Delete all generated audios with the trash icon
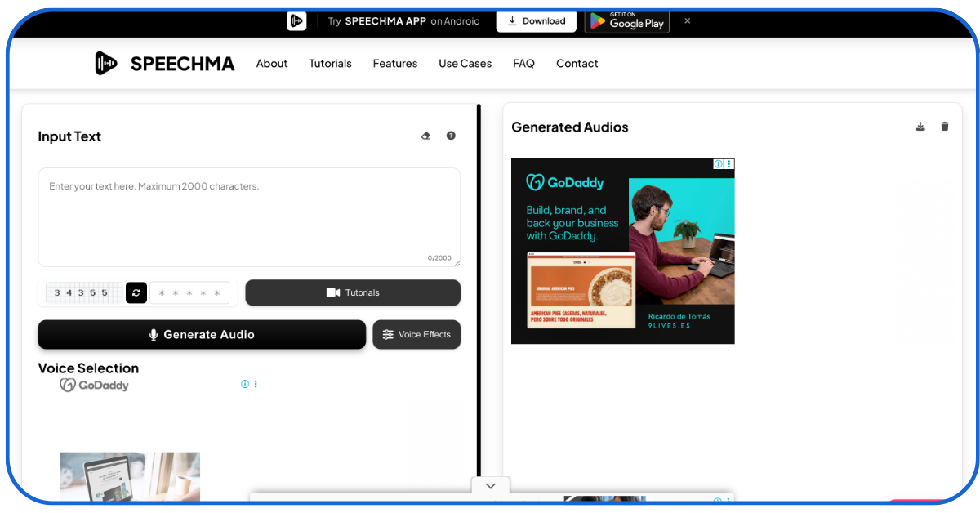The image size is (980, 513). click(x=945, y=127)
